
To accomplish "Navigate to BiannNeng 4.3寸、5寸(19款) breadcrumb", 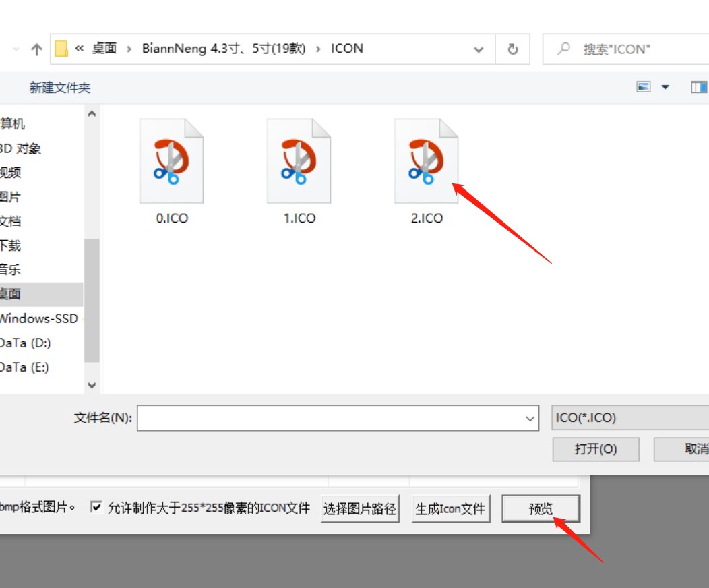I will coord(224,49).
